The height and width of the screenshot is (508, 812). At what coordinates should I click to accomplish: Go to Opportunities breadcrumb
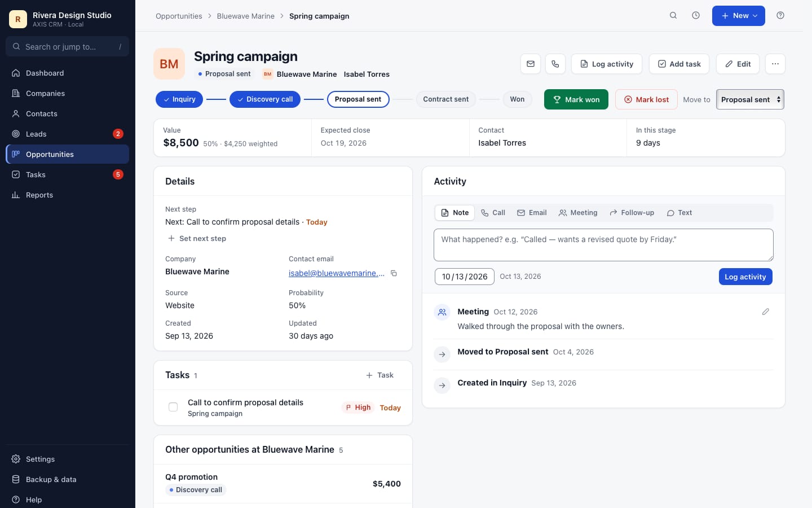point(179,16)
